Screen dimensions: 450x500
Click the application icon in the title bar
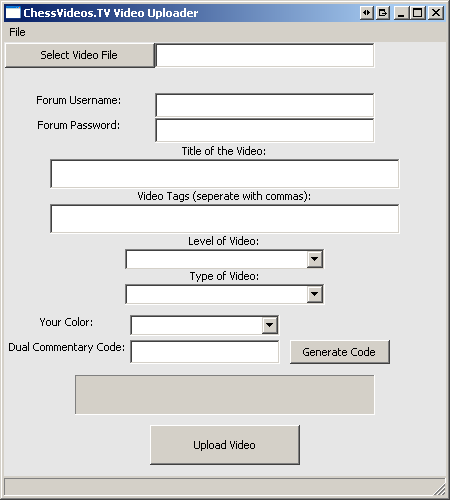(13, 13)
